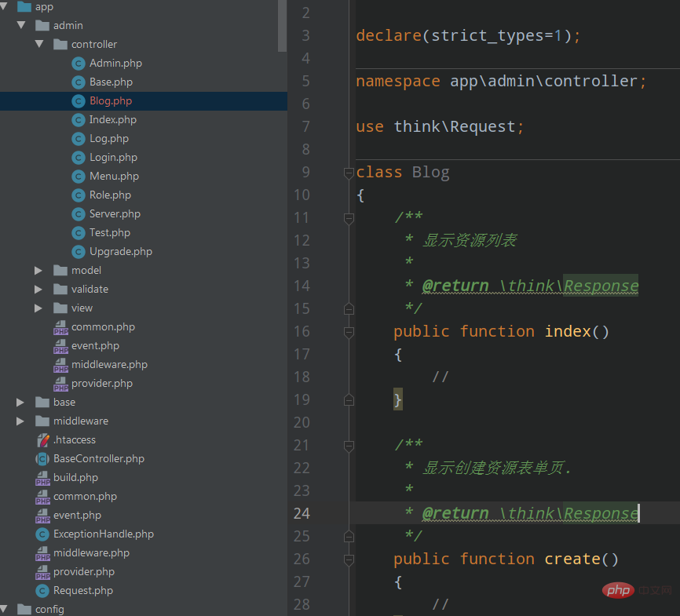Click the create function name on line 26

point(572,559)
